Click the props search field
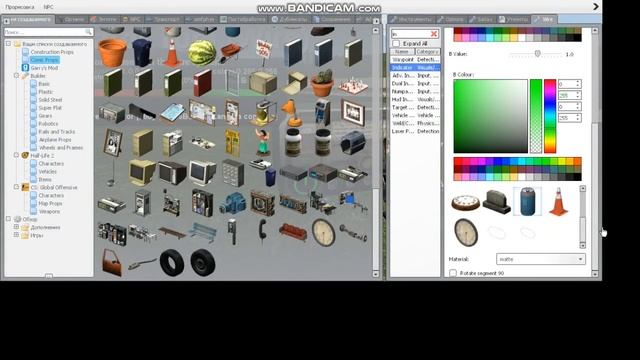Viewport: 640px width, 360px height. [49, 32]
